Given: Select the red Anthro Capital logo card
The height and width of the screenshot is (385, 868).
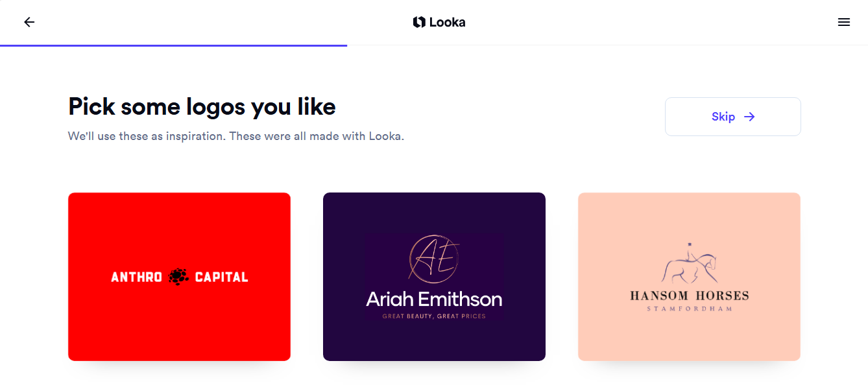Looking at the screenshot, I should coord(179,277).
